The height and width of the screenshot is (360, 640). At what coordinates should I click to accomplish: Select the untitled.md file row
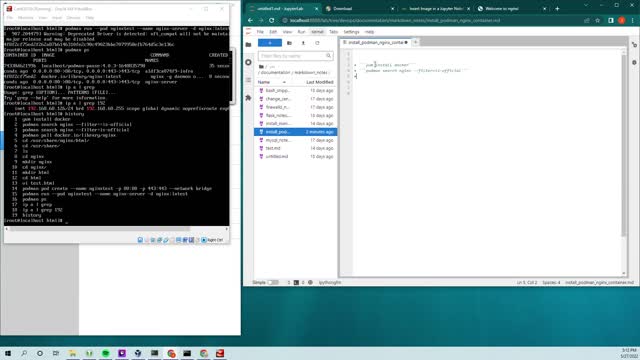[296, 156]
